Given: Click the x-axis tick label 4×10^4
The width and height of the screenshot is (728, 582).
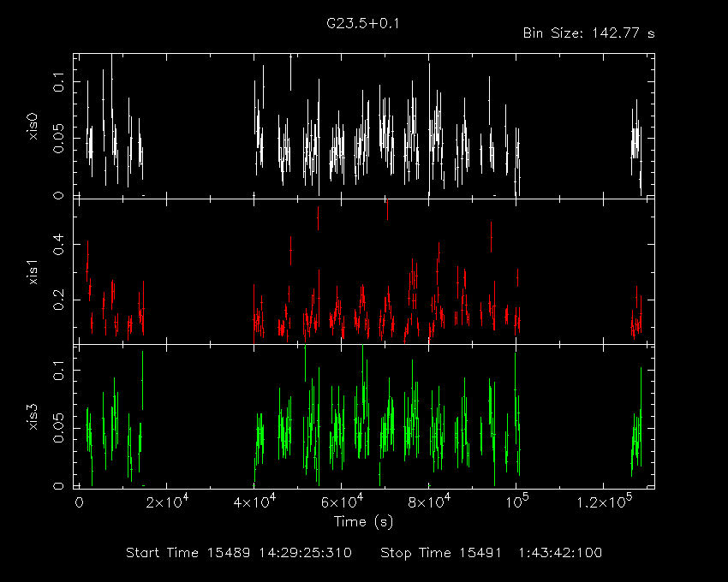Looking at the screenshot, I should pyautogui.click(x=254, y=502).
